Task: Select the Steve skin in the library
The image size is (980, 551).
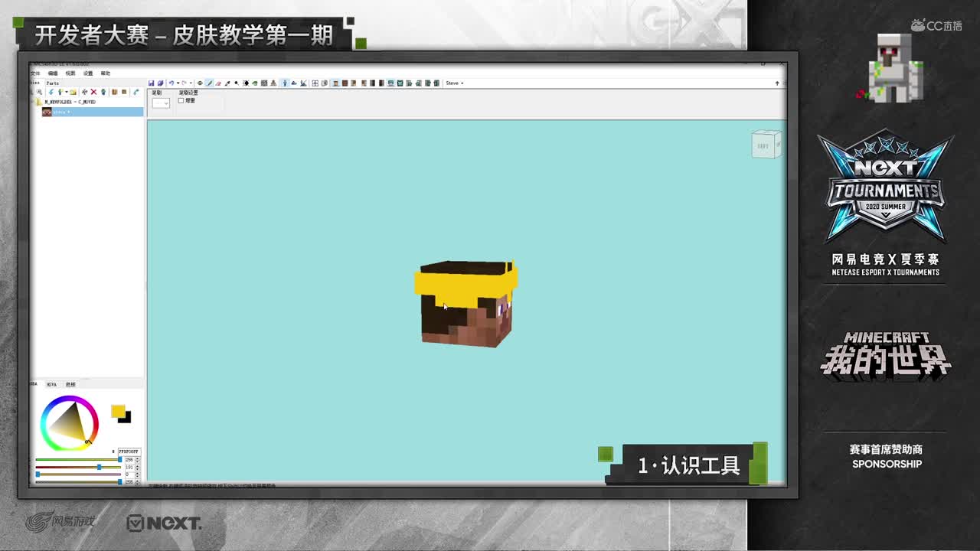Action: tap(92, 112)
